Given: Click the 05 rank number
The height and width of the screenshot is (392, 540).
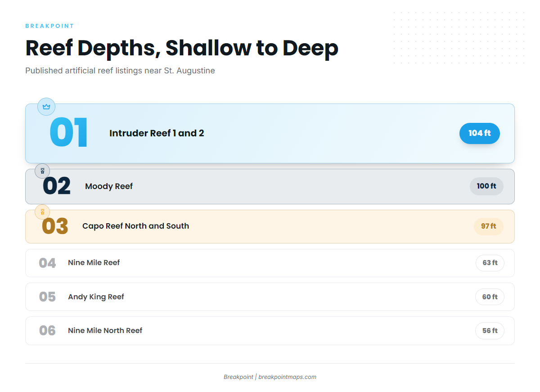Looking at the screenshot, I should (47, 297).
